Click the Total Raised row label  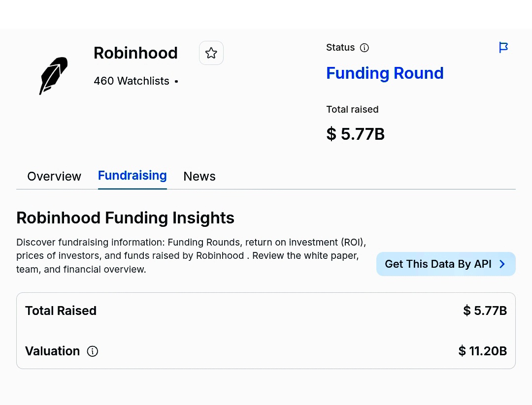pyautogui.click(x=61, y=311)
